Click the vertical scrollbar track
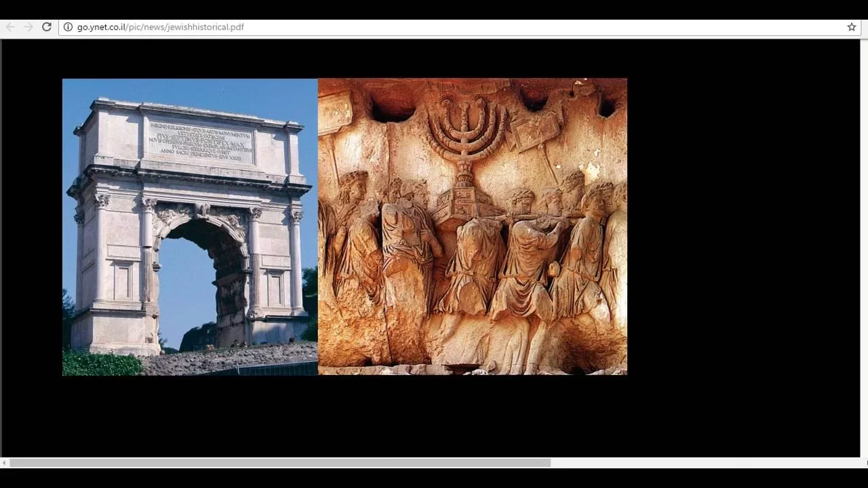The image size is (868, 488). (x=864, y=248)
